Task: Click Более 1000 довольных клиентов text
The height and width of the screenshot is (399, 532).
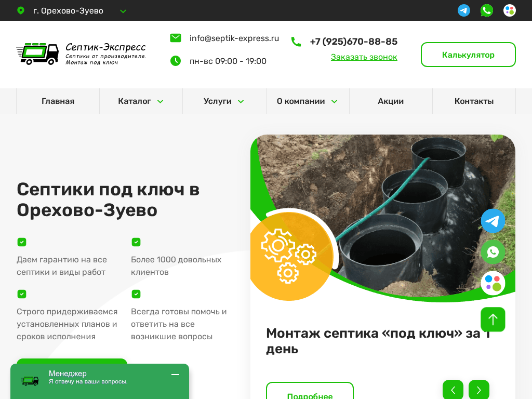Action: 176,265
